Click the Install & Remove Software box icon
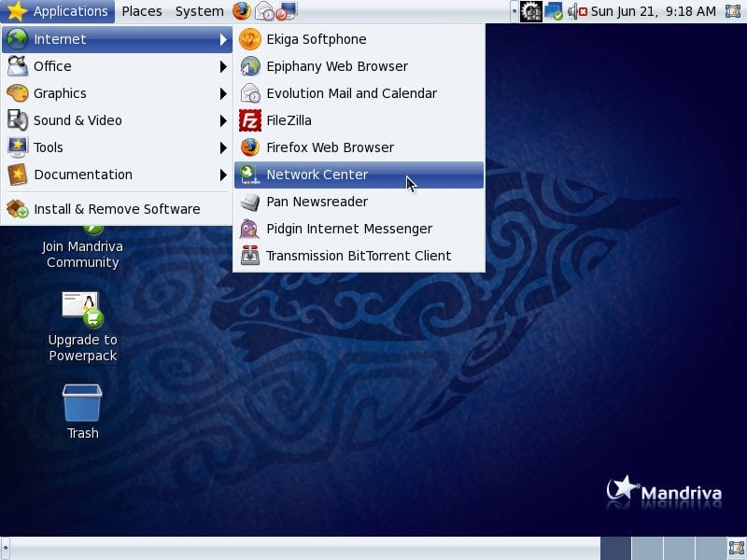 18,209
